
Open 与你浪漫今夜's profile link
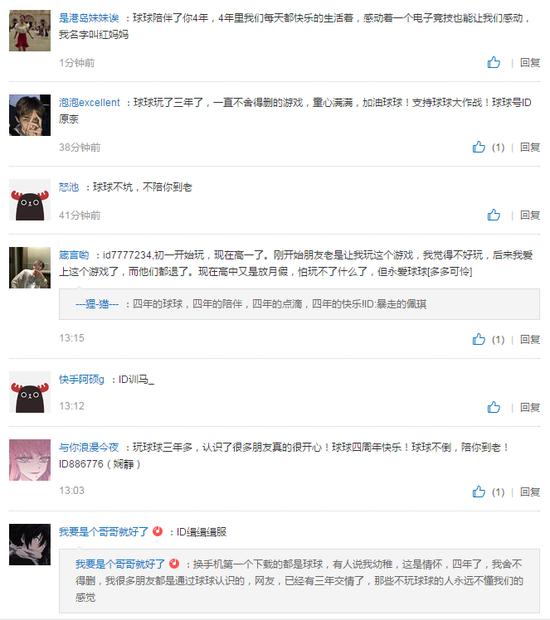coord(89,447)
